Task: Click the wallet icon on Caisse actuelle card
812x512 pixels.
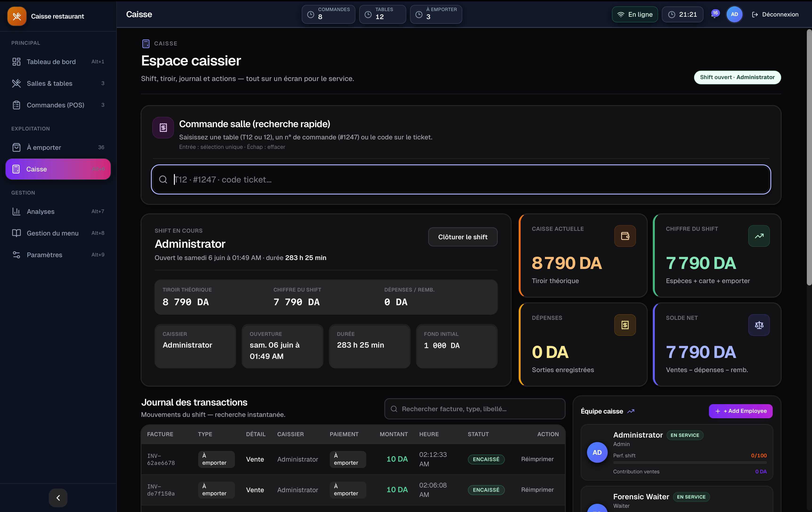Action: (x=625, y=236)
